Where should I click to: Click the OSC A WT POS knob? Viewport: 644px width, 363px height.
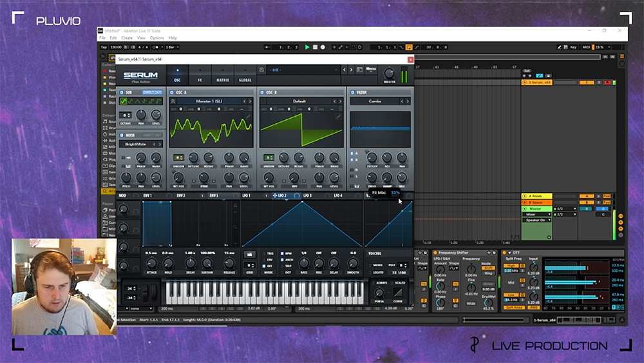[178, 177]
